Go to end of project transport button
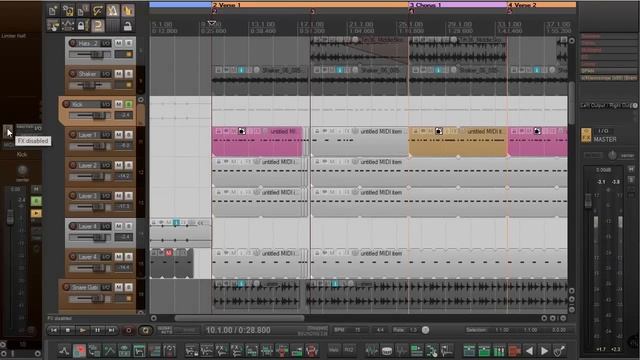The width and height of the screenshot is (640, 360). pyautogui.click(x=111, y=330)
